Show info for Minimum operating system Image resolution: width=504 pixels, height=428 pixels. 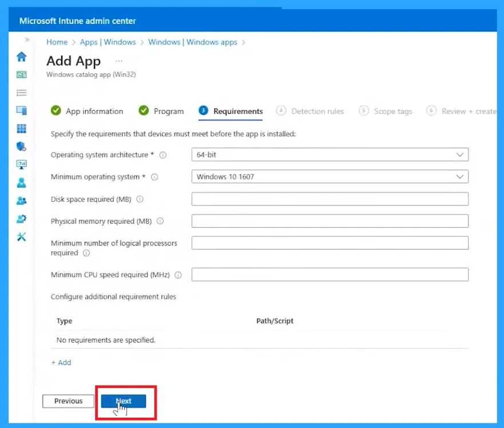click(x=154, y=177)
